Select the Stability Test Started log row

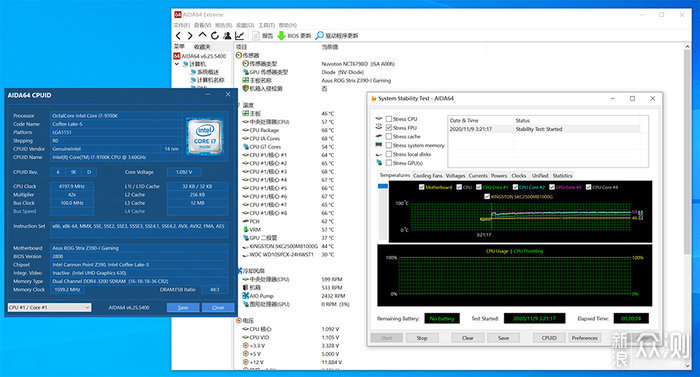coord(544,129)
